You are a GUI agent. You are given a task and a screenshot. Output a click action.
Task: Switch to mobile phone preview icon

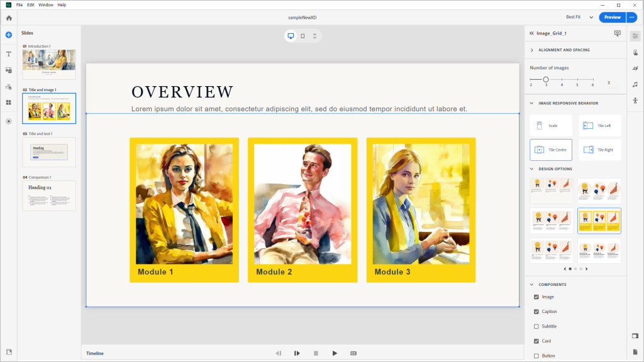tap(314, 36)
